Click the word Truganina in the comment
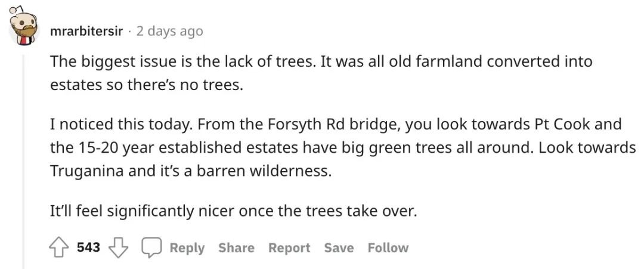 (86, 171)
